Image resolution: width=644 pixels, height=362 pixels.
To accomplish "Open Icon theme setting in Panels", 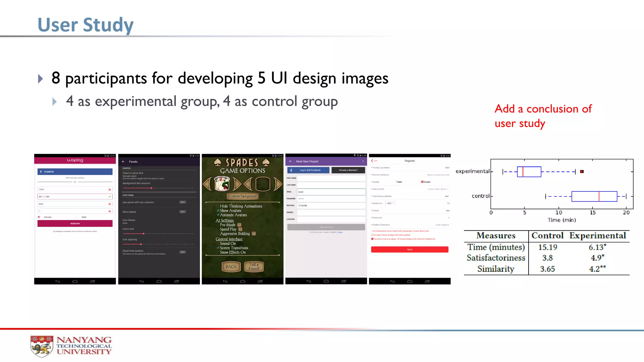I will (129, 221).
